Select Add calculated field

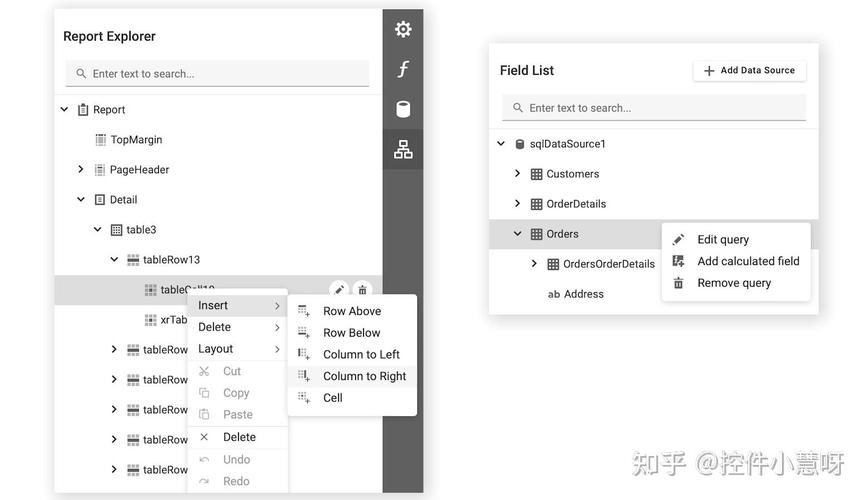[x=736, y=261]
